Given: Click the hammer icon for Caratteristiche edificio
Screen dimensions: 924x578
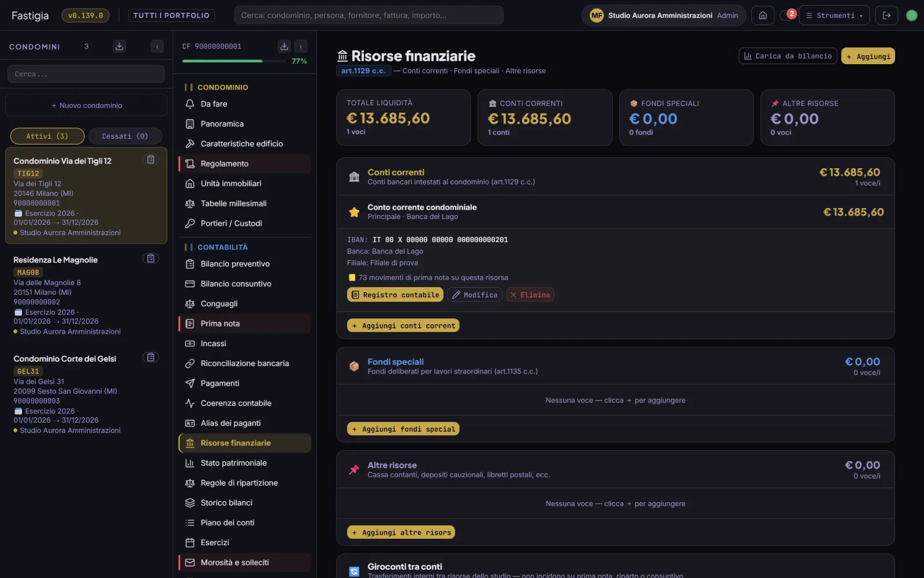Looking at the screenshot, I should click(189, 144).
